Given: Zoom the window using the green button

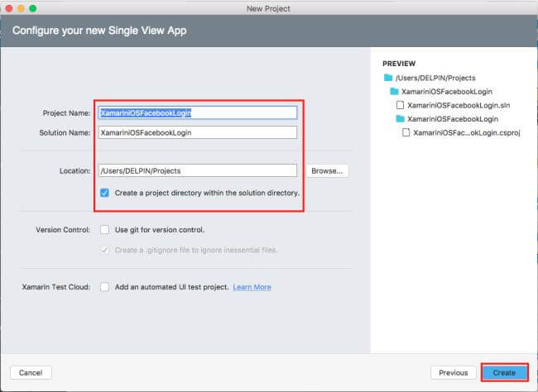Looking at the screenshot, I should 34,7.
